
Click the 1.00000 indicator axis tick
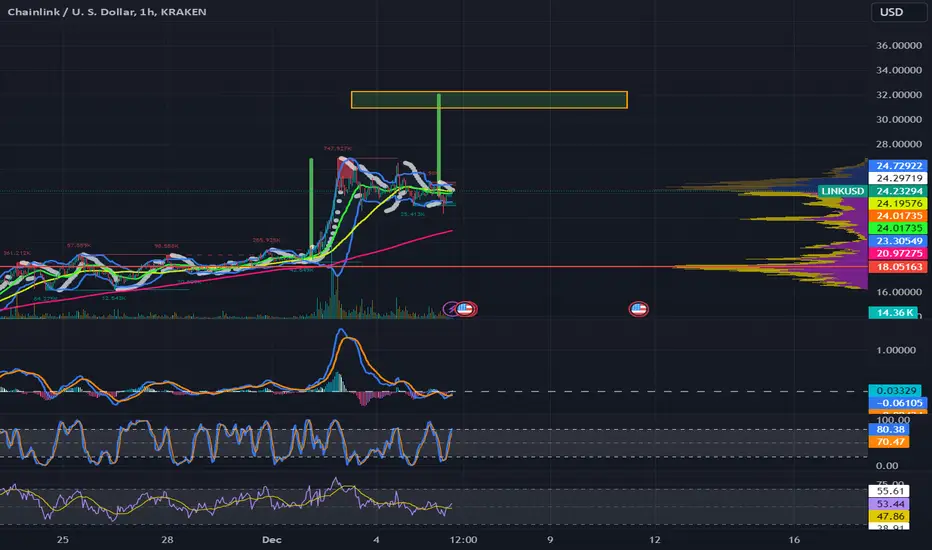[x=896, y=350]
